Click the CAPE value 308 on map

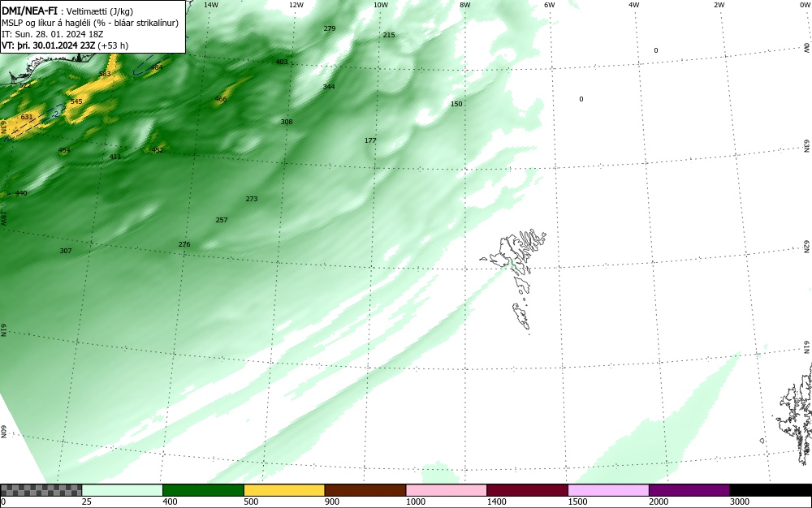[287, 122]
